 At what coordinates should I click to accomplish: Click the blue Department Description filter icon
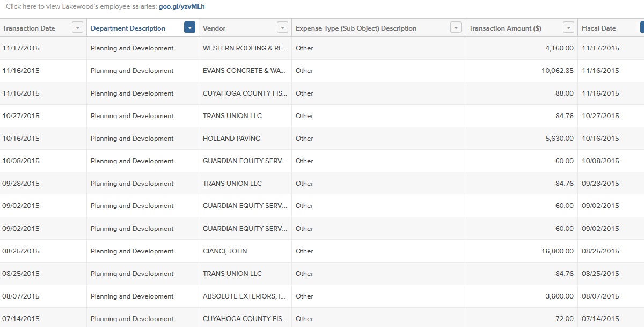click(x=188, y=27)
